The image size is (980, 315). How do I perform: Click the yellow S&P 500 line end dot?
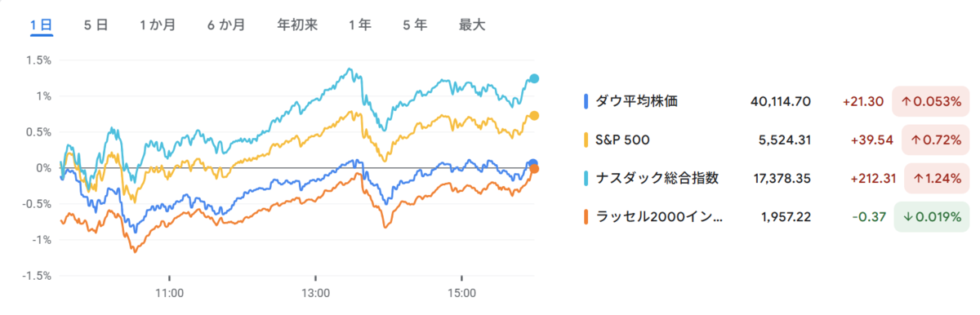tap(535, 116)
